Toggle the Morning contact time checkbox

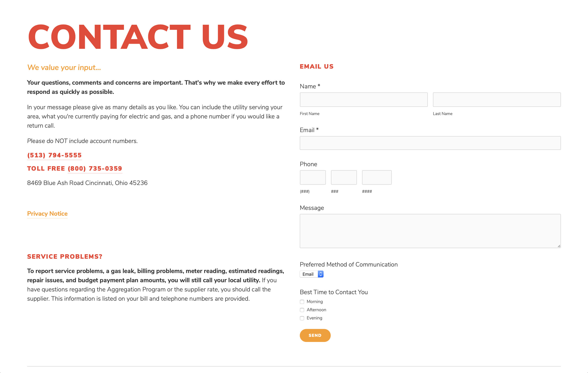coord(302,302)
